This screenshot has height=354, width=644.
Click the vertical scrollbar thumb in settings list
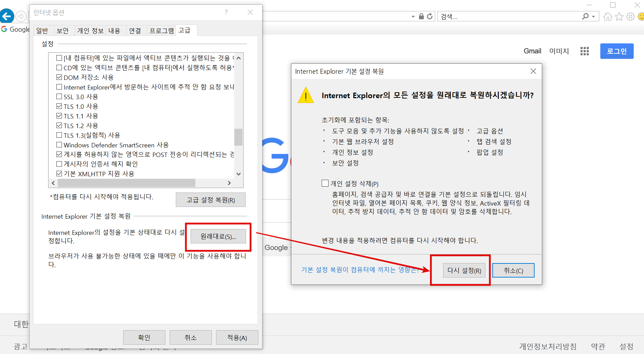238,137
